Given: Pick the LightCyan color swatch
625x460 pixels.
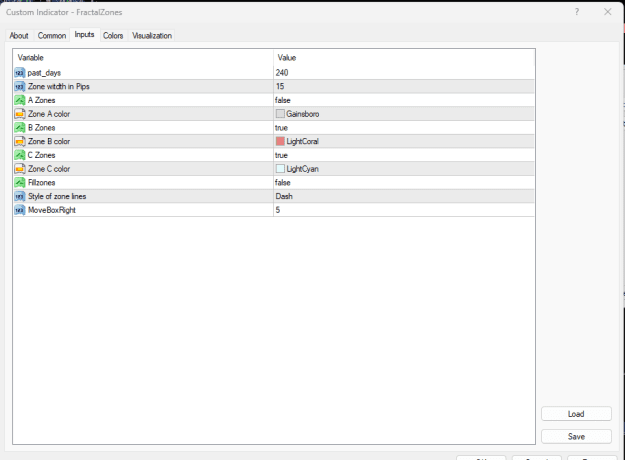Looking at the screenshot, I should pos(280,169).
